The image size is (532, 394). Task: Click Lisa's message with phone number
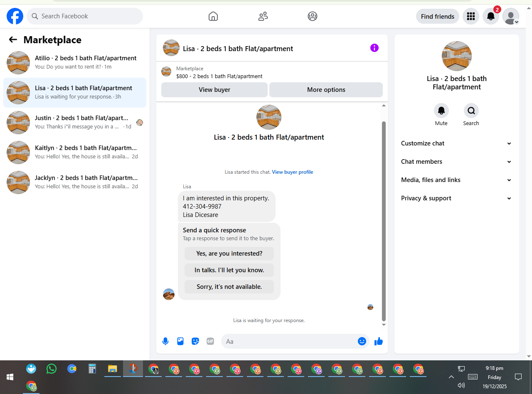[227, 207]
